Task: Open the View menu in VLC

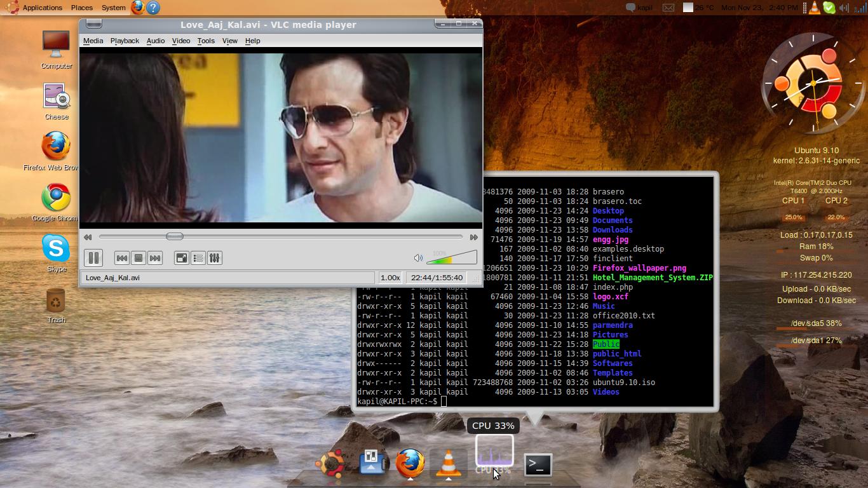Action: [x=229, y=41]
